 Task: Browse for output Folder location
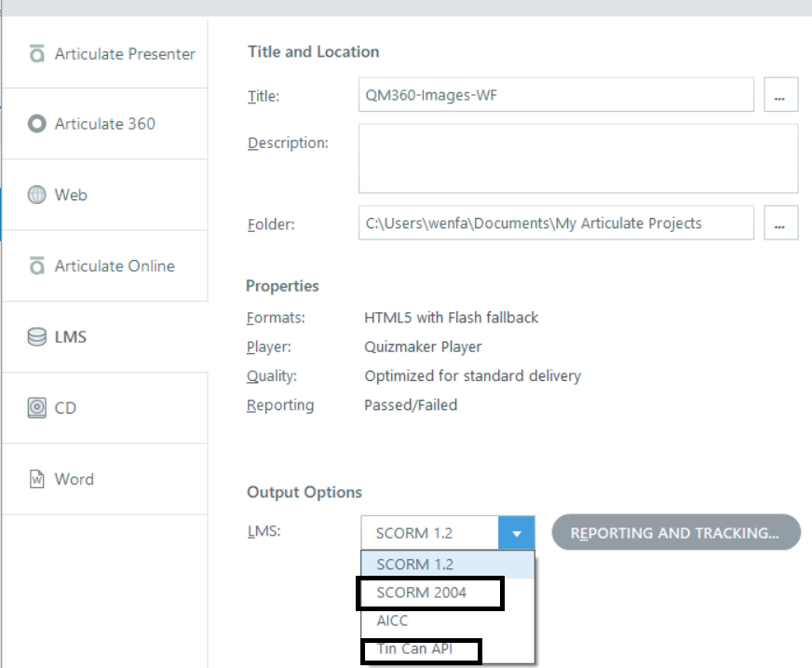780,224
